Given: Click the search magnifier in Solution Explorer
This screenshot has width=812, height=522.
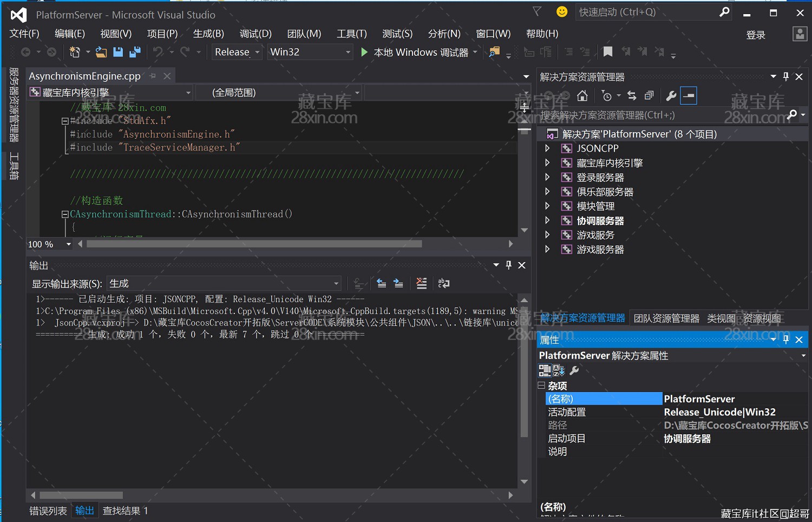Looking at the screenshot, I should [793, 114].
